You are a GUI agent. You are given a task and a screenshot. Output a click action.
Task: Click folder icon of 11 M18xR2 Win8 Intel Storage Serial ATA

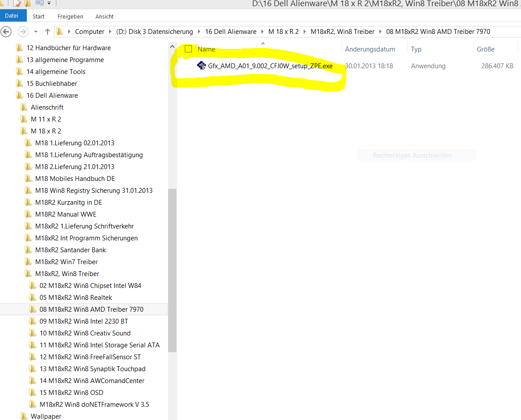point(32,345)
